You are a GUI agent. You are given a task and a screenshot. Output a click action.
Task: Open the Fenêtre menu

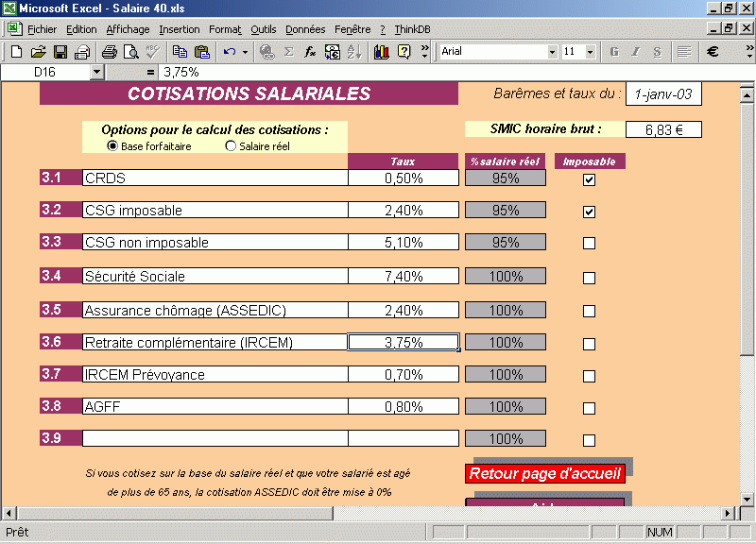click(352, 29)
